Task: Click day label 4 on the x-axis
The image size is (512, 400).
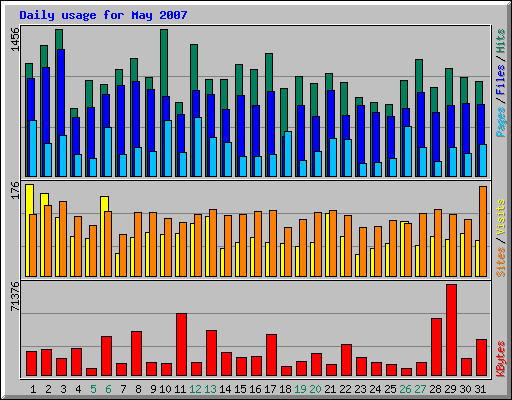Action: 78,389
